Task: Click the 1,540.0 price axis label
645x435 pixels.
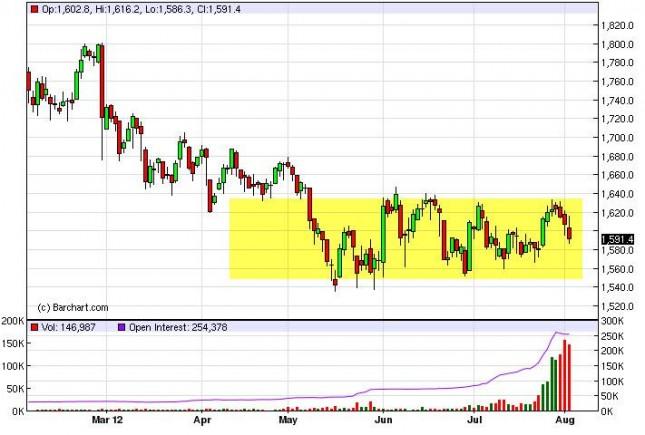Action: pyautogui.click(x=617, y=287)
